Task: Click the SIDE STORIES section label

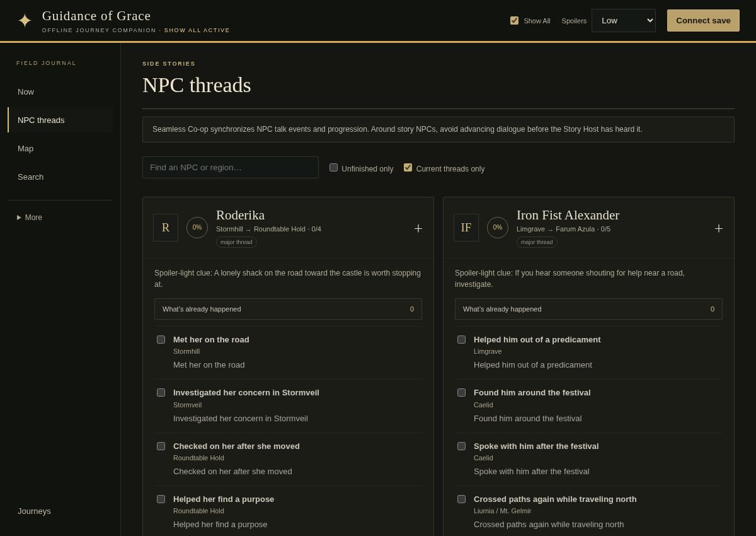Action: pos(169,64)
